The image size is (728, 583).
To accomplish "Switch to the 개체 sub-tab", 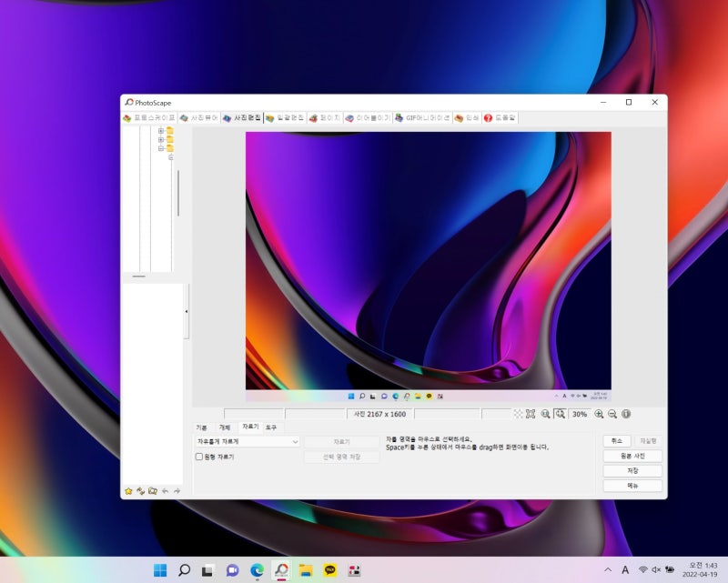I will [x=225, y=427].
